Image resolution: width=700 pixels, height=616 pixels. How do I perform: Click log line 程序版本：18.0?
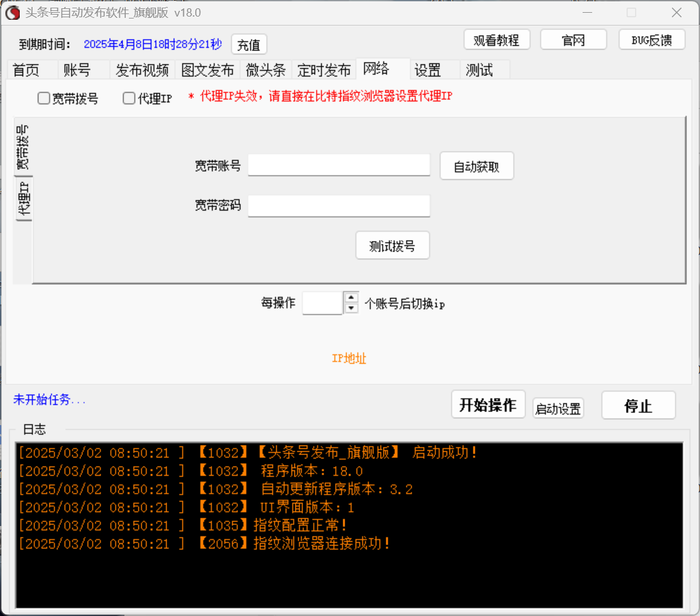click(191, 471)
